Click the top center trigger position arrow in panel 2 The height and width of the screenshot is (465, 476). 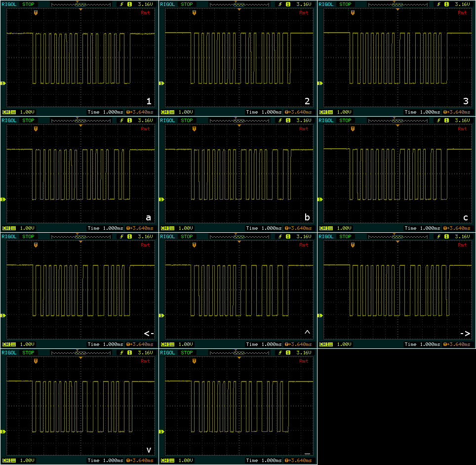point(239,9)
